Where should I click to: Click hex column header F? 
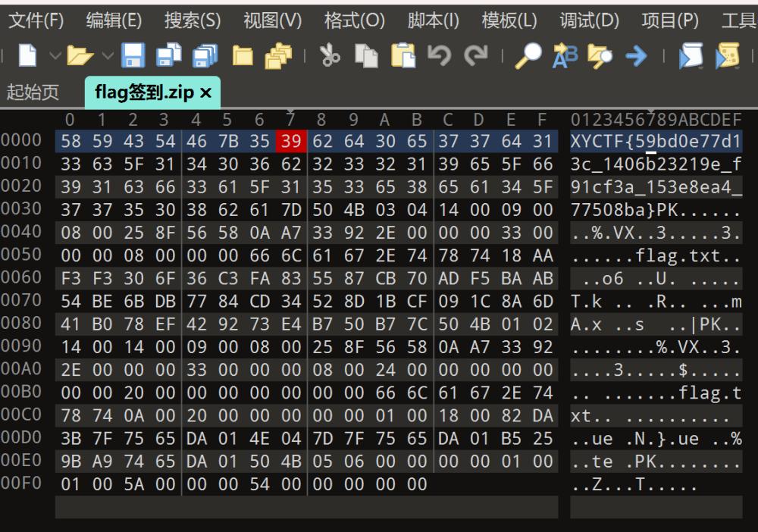click(543, 119)
